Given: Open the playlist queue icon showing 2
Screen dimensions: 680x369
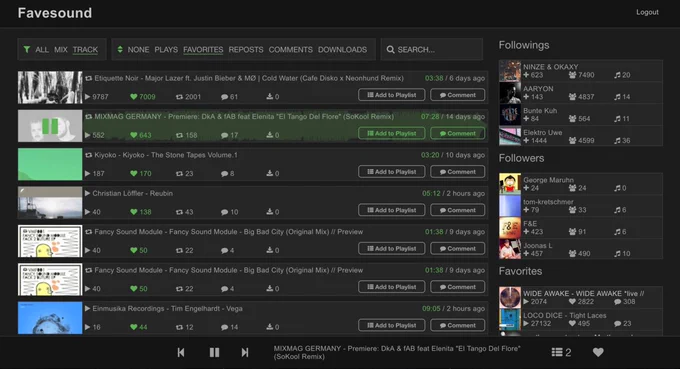Looking at the screenshot, I should pos(561,353).
